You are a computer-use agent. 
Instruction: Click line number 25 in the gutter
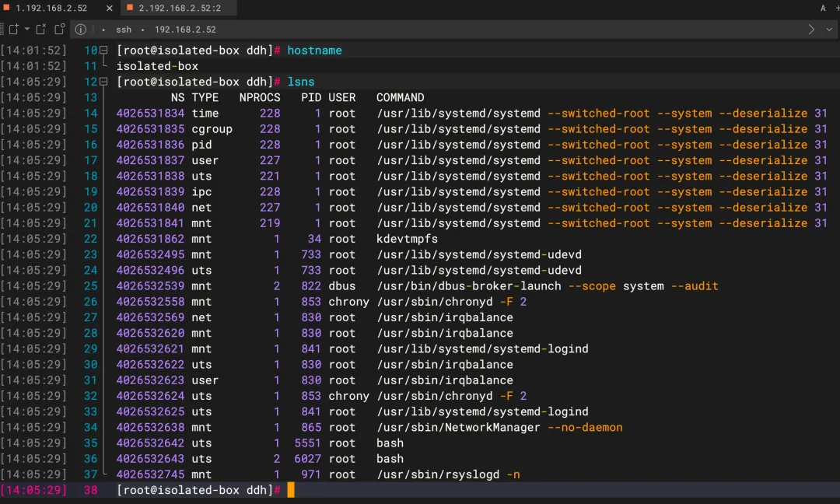coord(91,286)
